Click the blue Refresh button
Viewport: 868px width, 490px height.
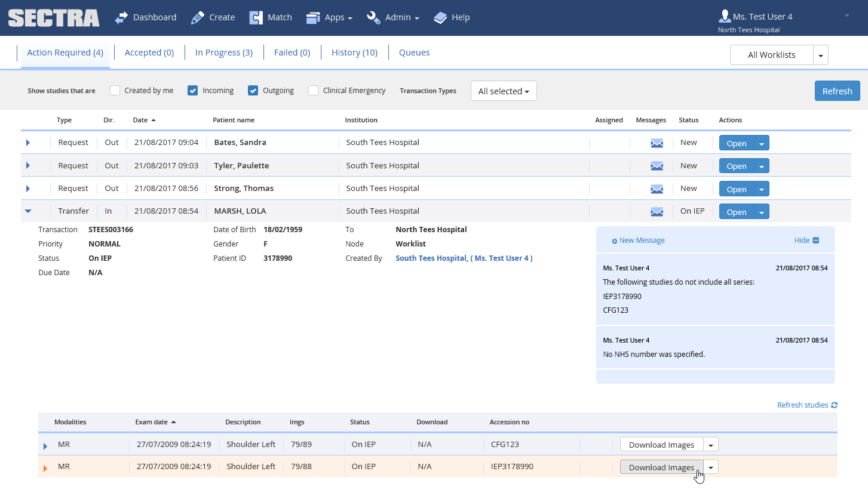[837, 91]
